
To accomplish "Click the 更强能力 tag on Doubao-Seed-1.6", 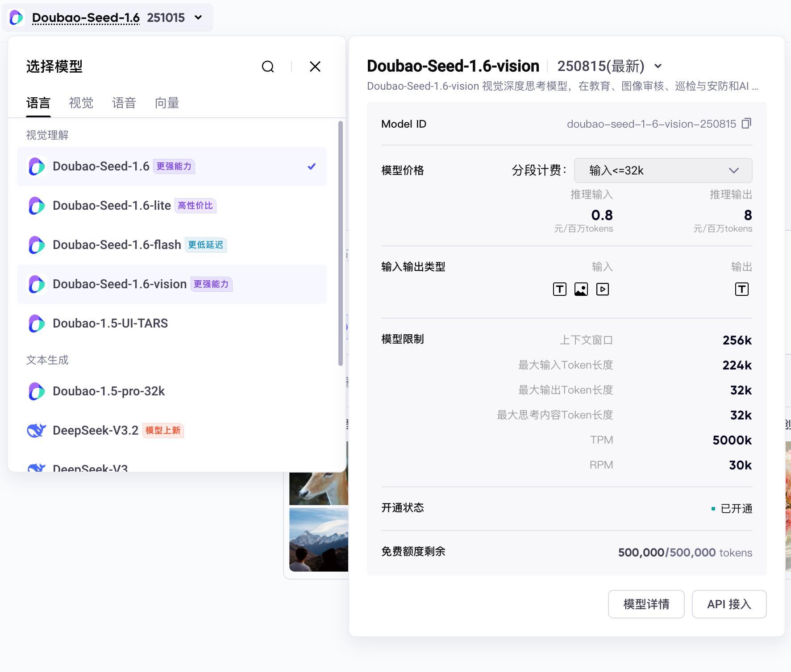I will coord(174,166).
